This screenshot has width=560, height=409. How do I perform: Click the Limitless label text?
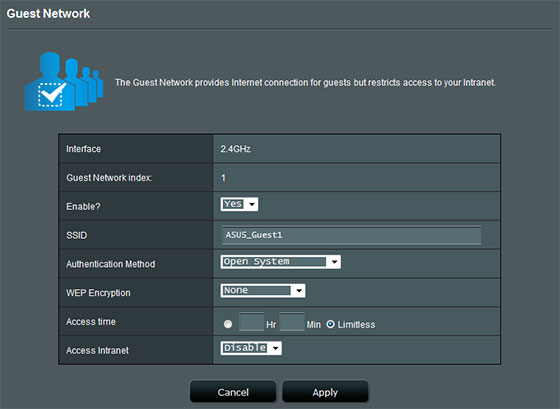point(356,325)
